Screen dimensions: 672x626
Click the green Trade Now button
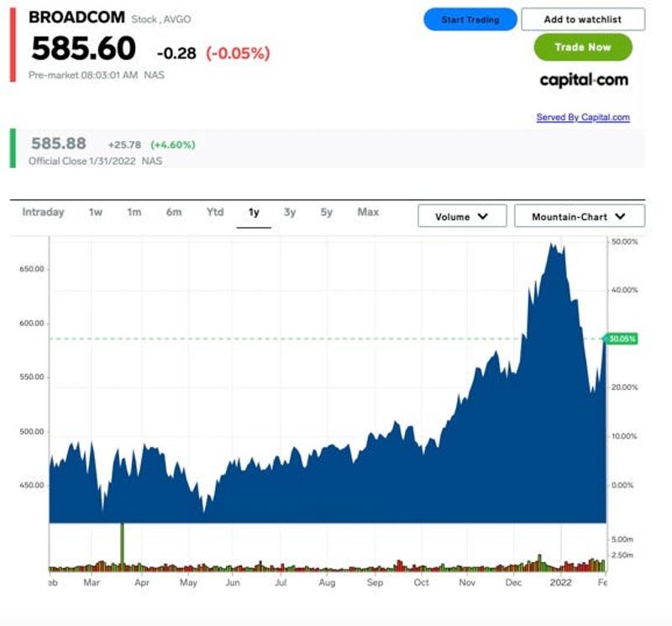(583, 47)
